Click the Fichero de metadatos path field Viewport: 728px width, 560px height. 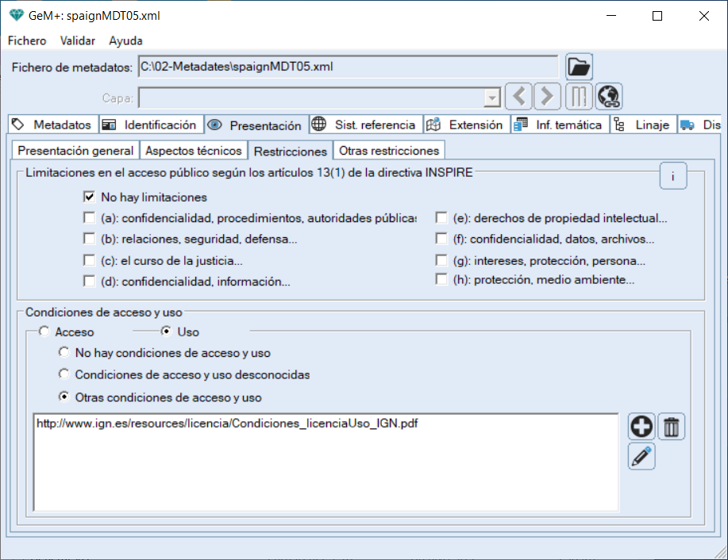(348, 67)
